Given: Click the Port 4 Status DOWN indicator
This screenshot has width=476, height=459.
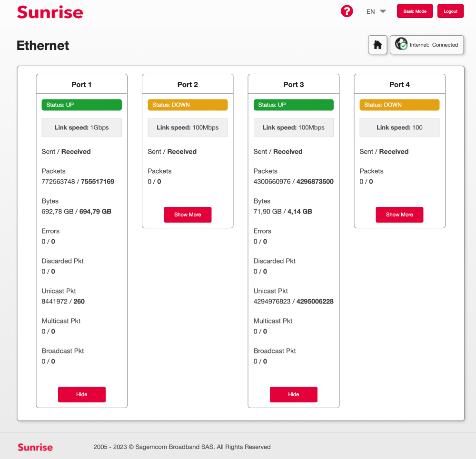Looking at the screenshot, I should [399, 105].
